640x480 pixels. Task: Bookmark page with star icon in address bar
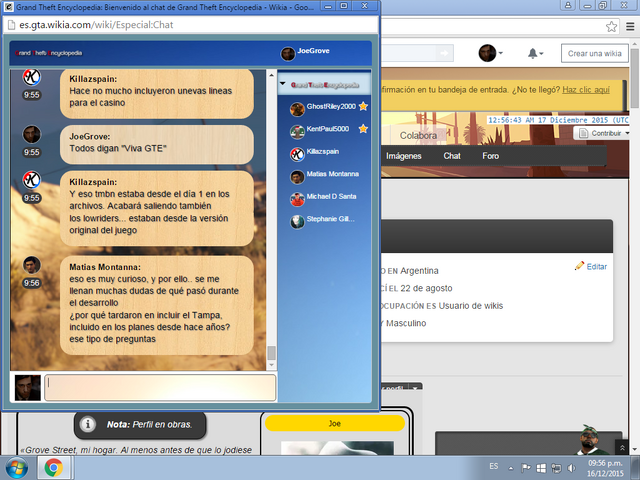pyautogui.click(x=611, y=27)
